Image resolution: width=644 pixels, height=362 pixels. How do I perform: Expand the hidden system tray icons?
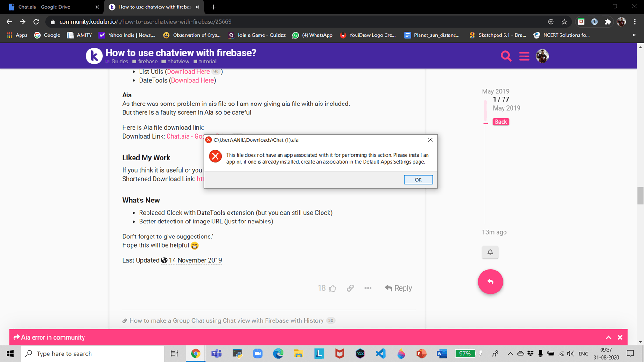point(510,354)
